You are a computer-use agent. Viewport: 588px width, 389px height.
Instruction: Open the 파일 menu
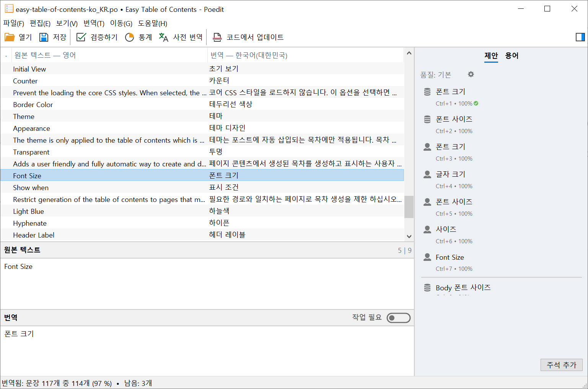[13, 23]
